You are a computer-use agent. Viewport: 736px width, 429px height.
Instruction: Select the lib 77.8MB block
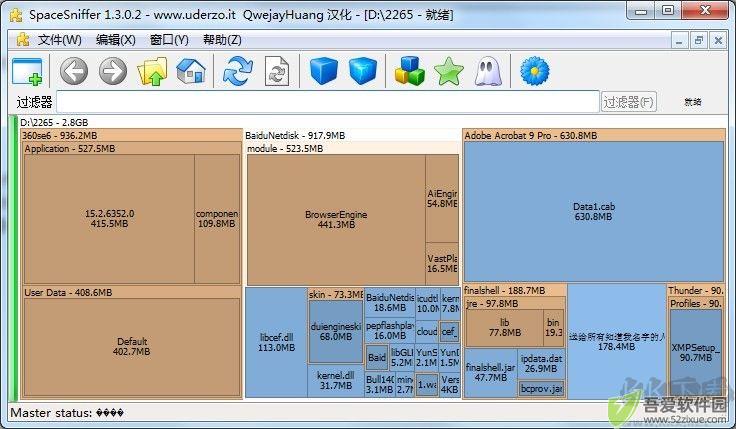[x=505, y=328]
